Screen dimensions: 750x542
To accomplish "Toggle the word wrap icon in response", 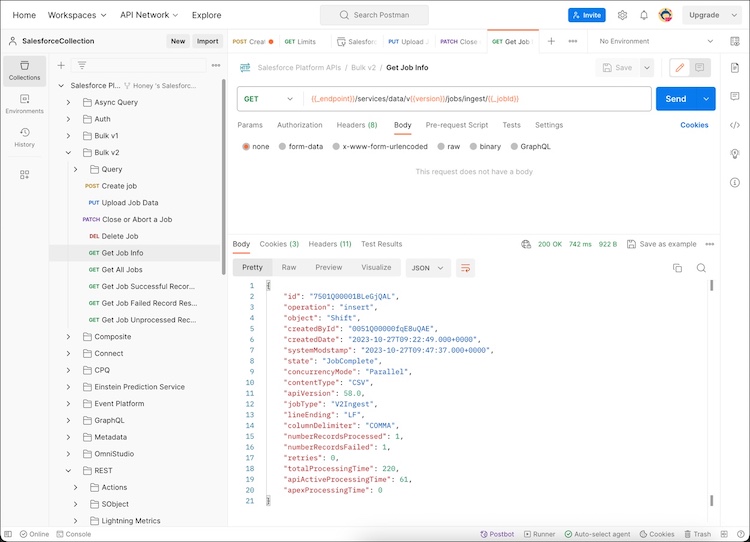I will 465,268.
